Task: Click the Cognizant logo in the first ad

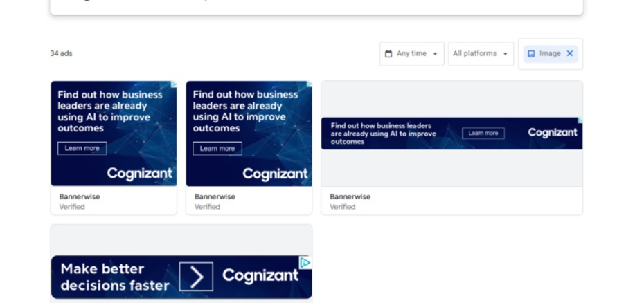Action: coord(139,174)
